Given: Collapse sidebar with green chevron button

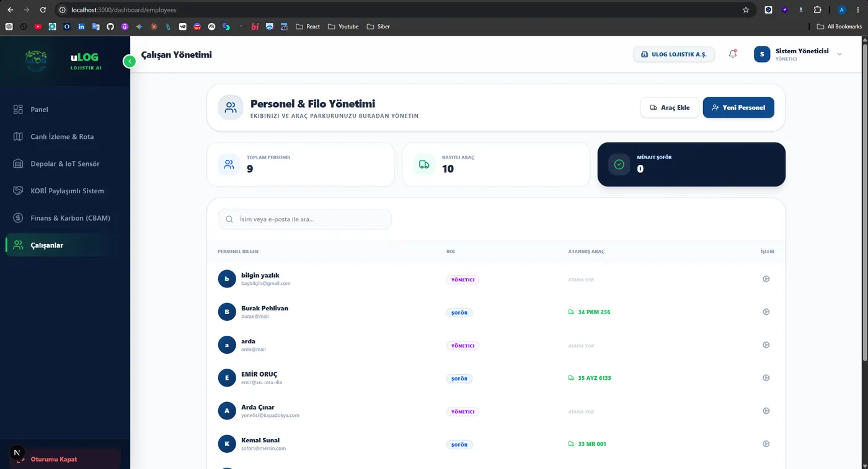Looking at the screenshot, I should pos(130,61).
